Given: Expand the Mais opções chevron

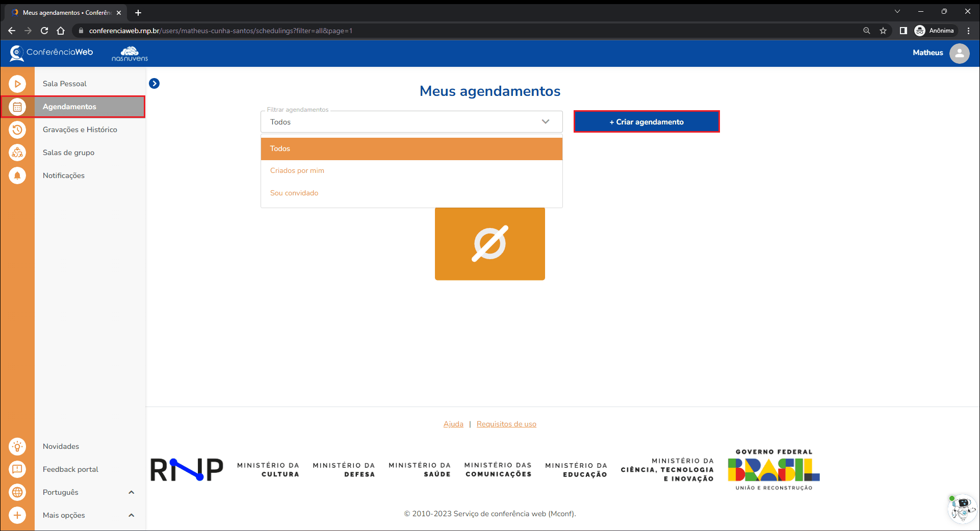Looking at the screenshot, I should pos(132,515).
